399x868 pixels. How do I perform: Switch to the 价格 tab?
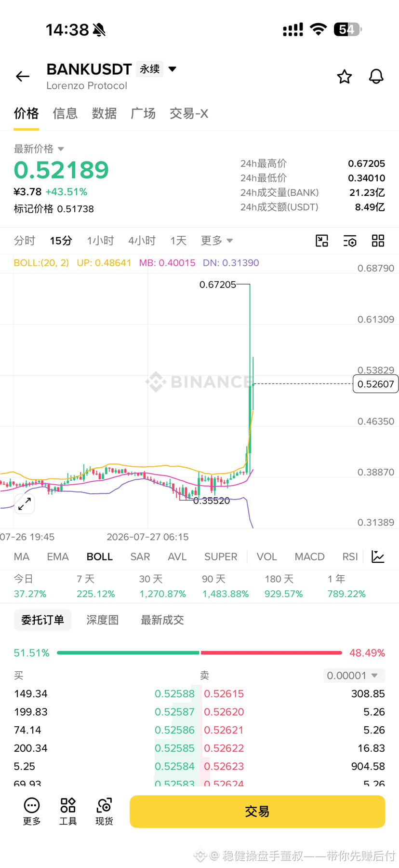point(26,114)
